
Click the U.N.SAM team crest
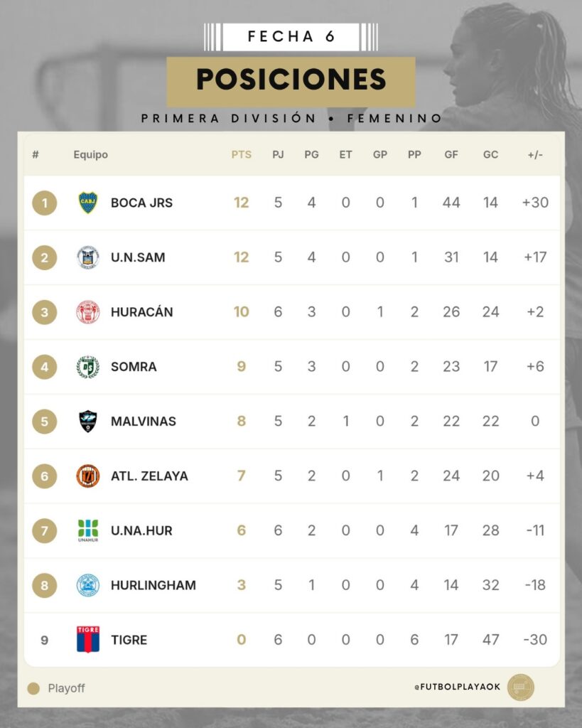pyautogui.click(x=88, y=257)
